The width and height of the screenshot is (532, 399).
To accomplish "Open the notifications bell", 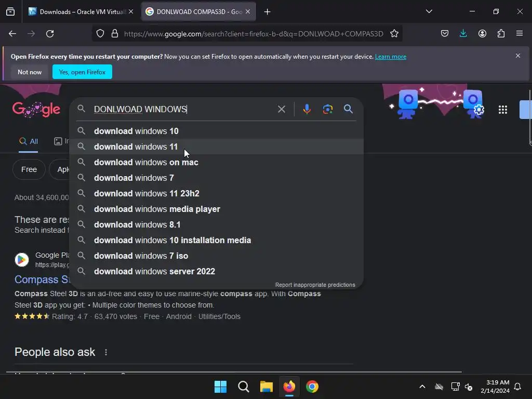I will (x=517, y=387).
